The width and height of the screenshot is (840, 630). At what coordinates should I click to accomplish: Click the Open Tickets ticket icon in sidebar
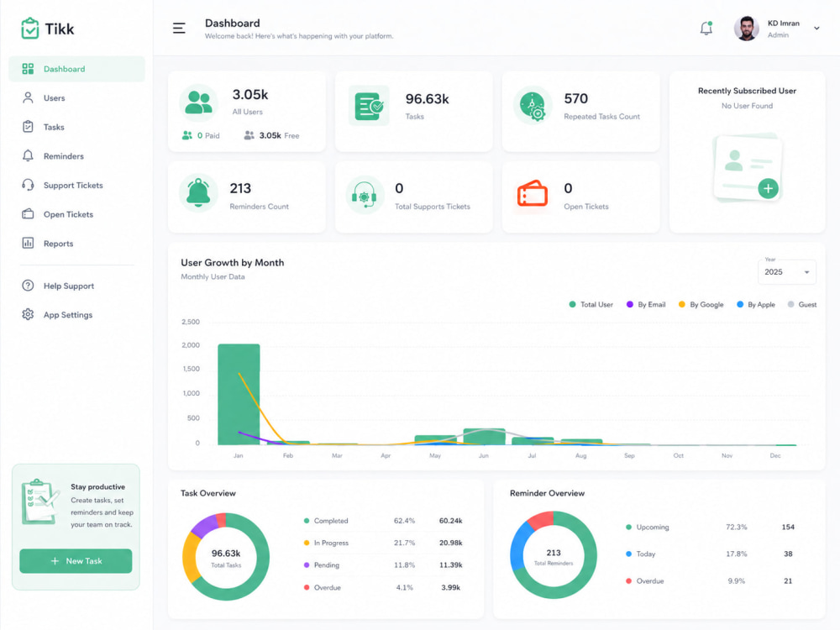(x=28, y=213)
